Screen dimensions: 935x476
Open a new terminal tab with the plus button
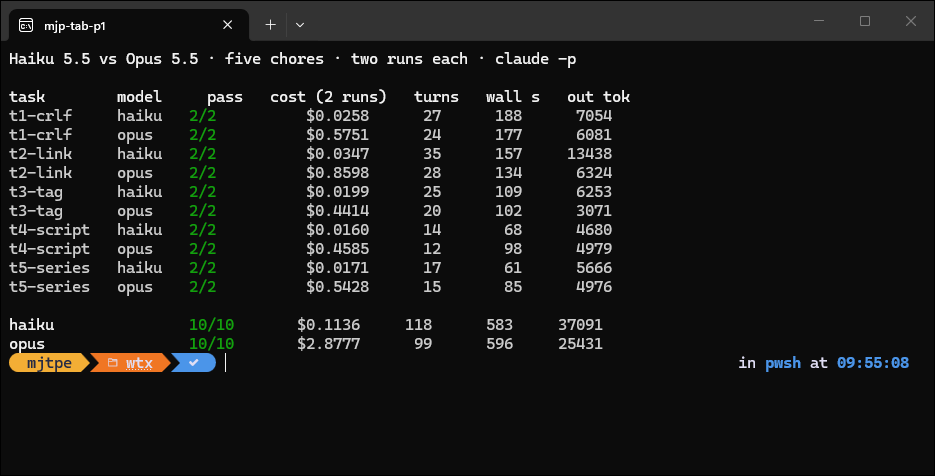(270, 25)
